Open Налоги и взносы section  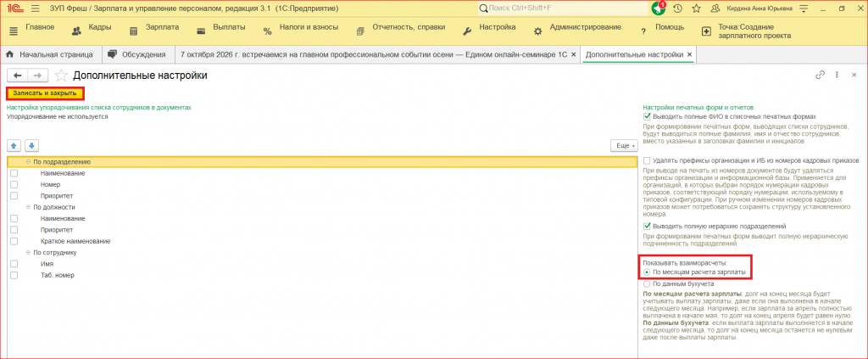[307, 27]
